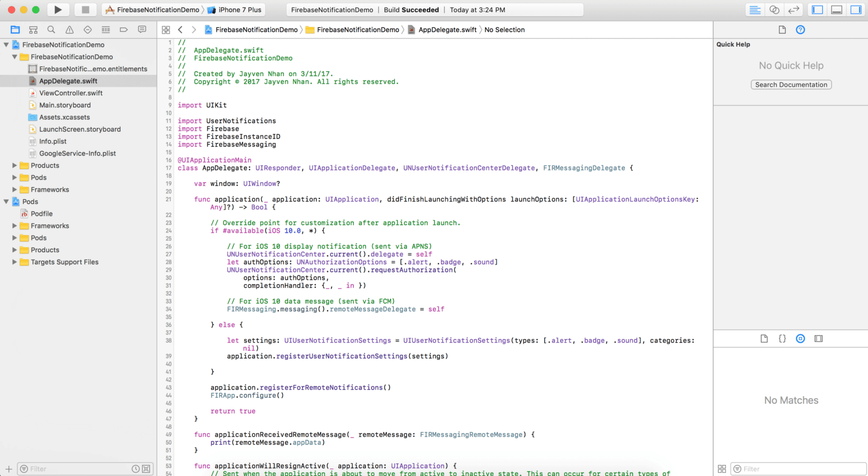Collapse the FirebaseNotificationDemo project root

(x=6, y=45)
